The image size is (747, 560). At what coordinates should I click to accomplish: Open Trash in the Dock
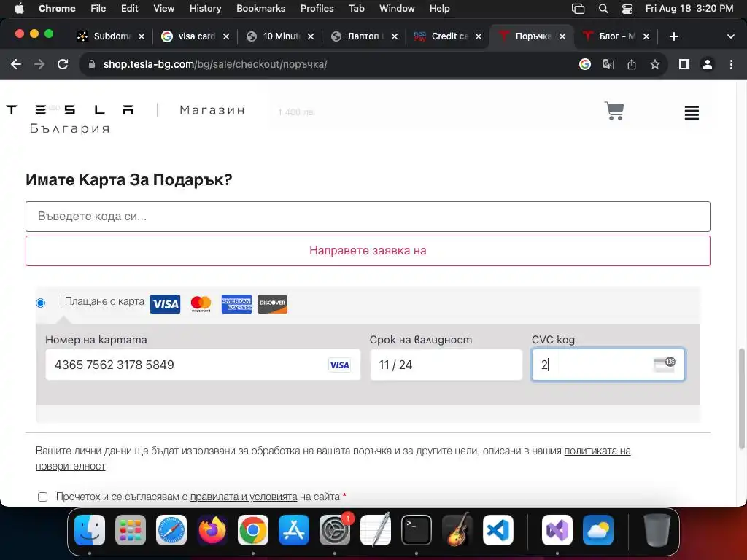[657, 530]
